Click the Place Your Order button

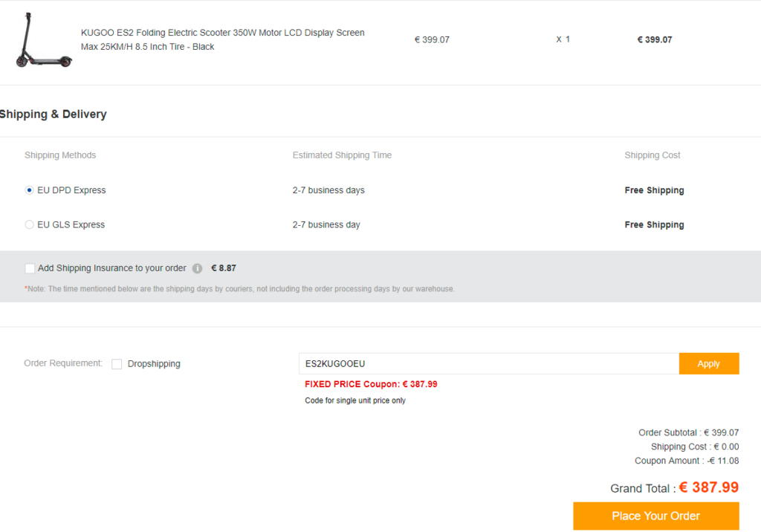pyautogui.click(x=655, y=516)
